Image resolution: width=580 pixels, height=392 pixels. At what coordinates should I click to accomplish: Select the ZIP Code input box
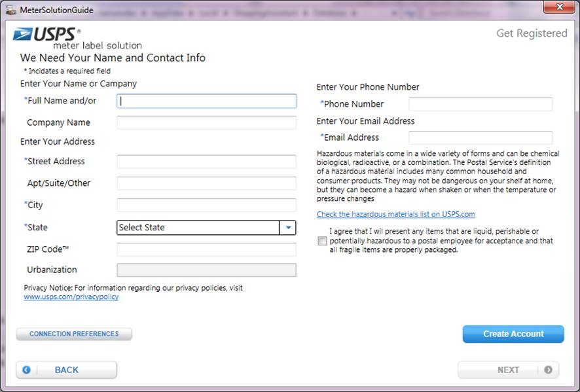coord(206,249)
